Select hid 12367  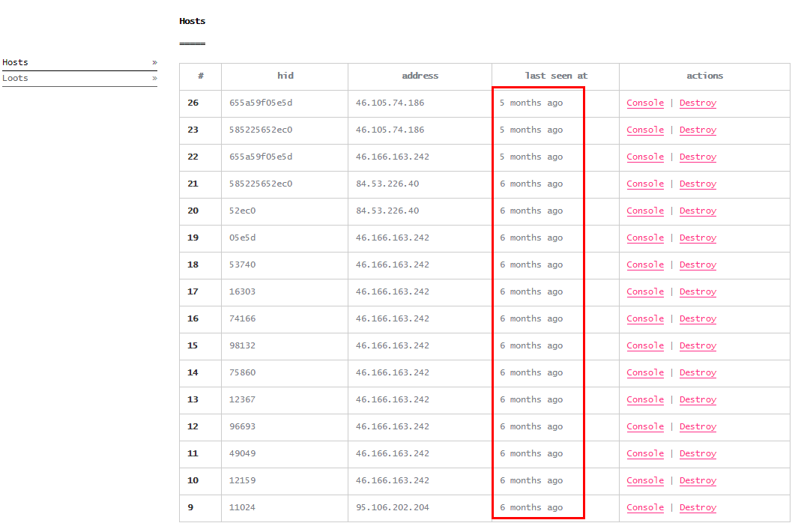[x=242, y=399]
